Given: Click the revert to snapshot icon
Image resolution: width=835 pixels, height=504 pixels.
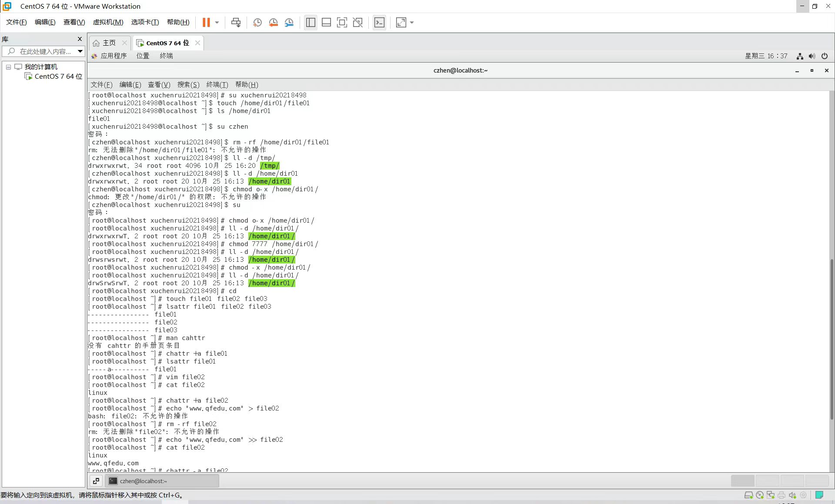Looking at the screenshot, I should click(x=273, y=23).
